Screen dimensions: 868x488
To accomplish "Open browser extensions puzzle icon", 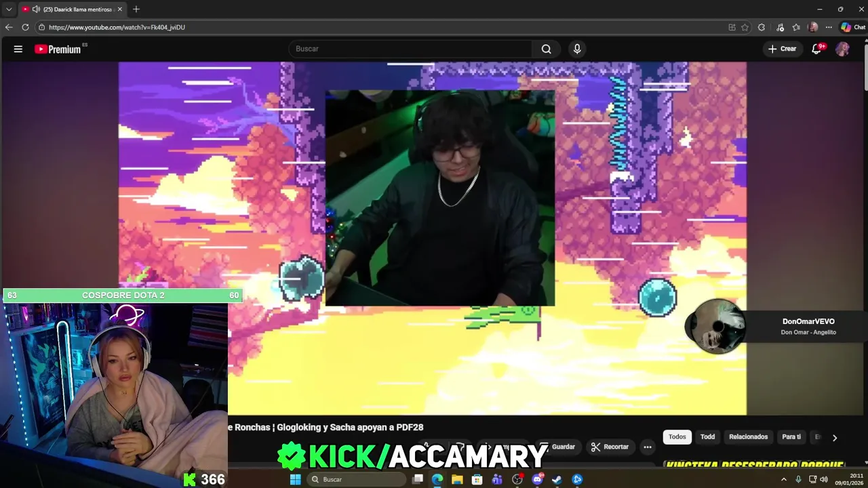I will (x=762, y=27).
